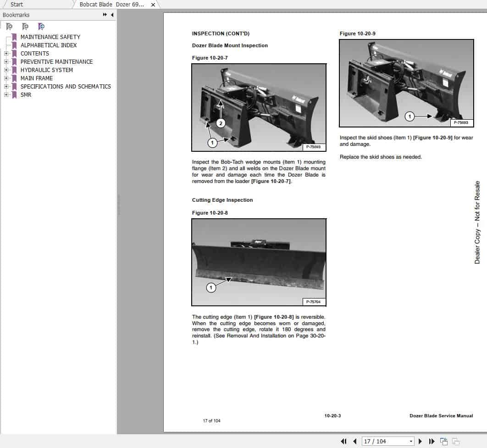Close the Bobcat Blade Dozer document tab
Image resolution: width=487 pixels, height=448 pixels.
click(x=153, y=4)
